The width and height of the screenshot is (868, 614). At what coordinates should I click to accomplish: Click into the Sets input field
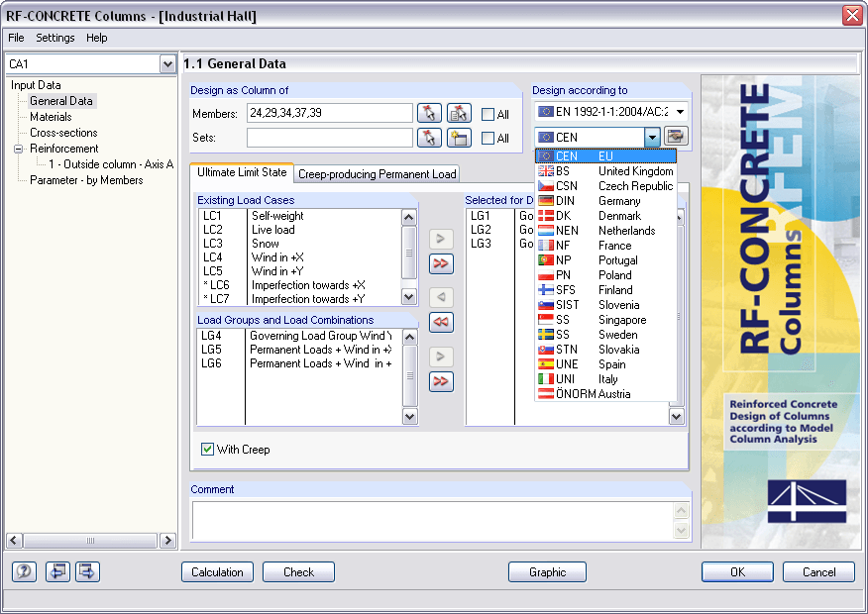pyautogui.click(x=329, y=138)
